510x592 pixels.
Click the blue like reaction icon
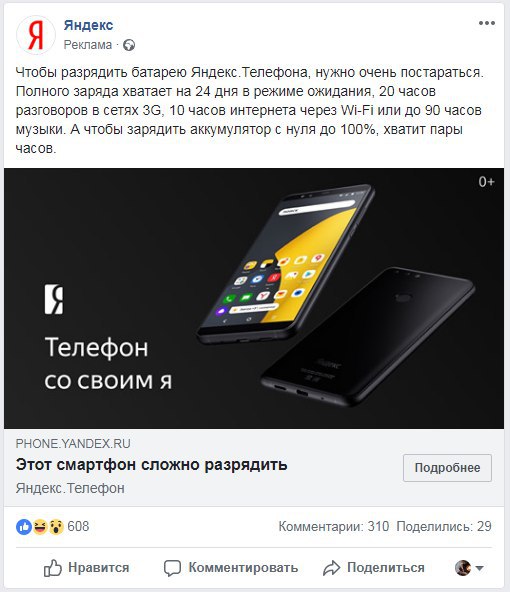point(24,527)
